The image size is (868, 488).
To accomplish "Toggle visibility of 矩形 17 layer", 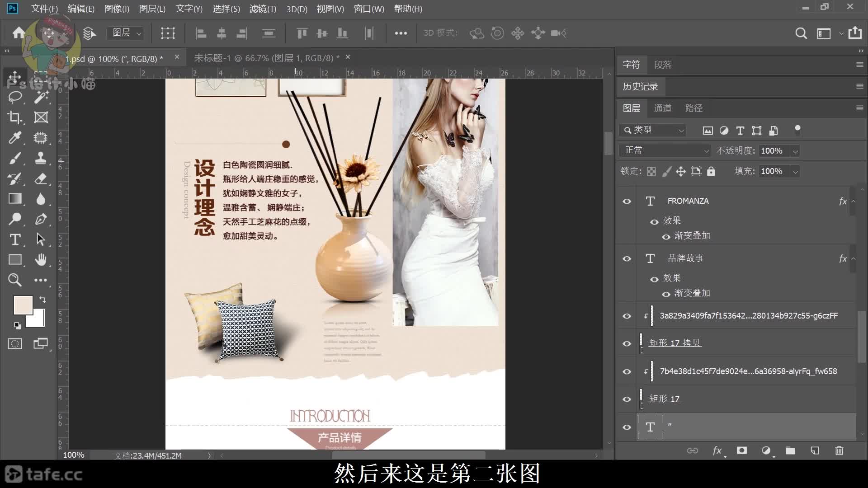I will 627,399.
